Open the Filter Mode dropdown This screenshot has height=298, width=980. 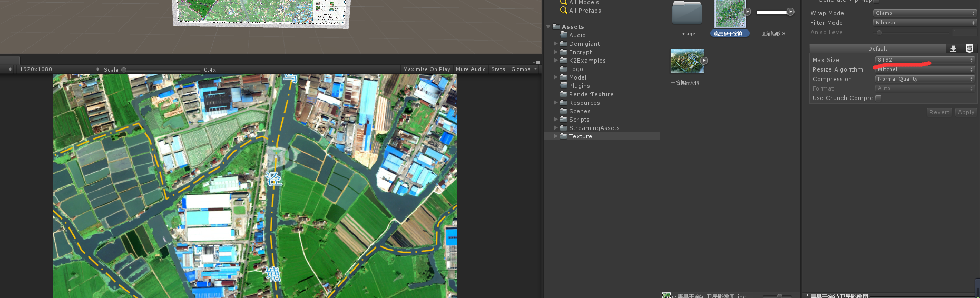(x=925, y=23)
